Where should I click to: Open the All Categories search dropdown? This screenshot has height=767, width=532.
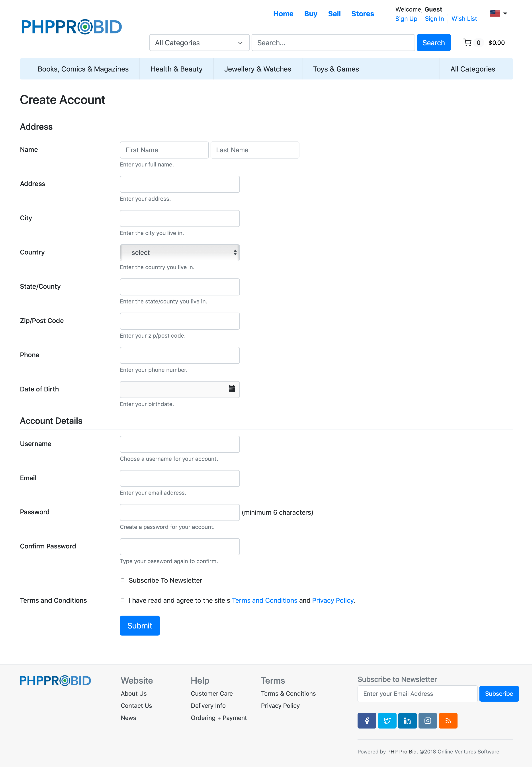pyautogui.click(x=199, y=43)
